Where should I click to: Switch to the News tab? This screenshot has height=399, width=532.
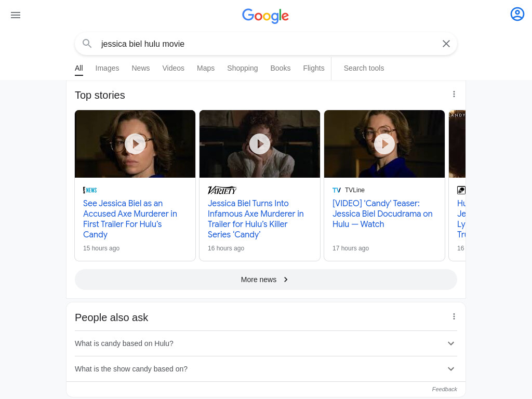coord(141,68)
